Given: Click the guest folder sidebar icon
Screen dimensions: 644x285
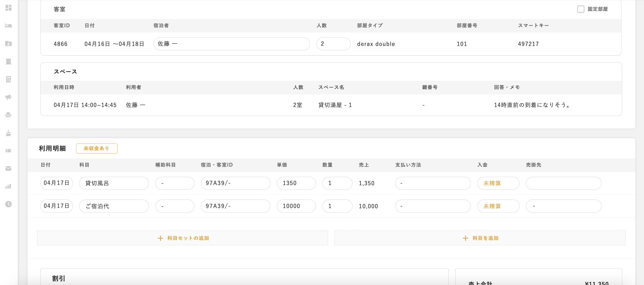Looking at the screenshot, I should pos(9,44).
